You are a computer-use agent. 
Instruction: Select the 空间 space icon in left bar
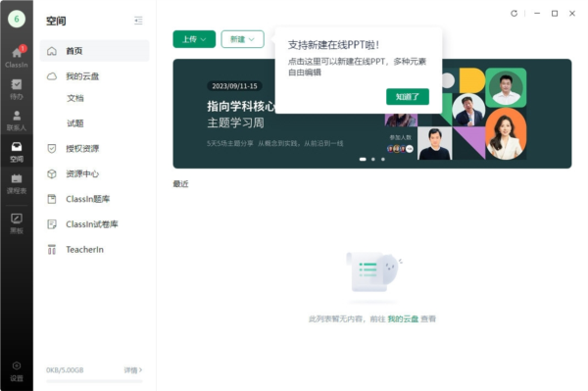point(17,152)
